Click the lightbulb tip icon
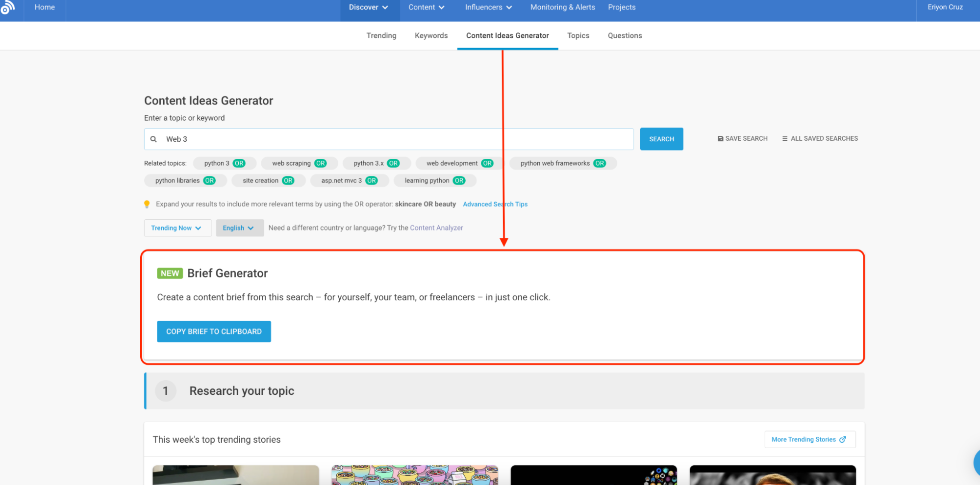The height and width of the screenshot is (485, 980). tap(147, 204)
